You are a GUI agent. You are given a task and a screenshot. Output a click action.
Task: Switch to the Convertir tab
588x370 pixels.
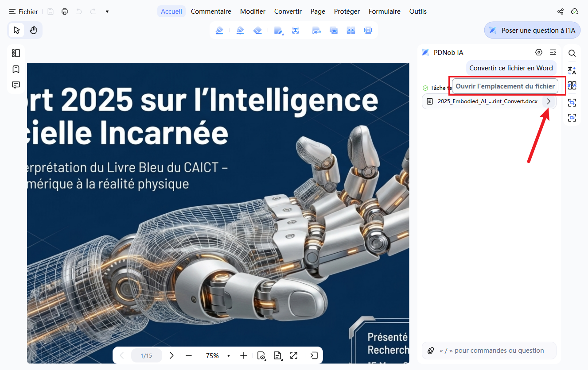tap(288, 12)
